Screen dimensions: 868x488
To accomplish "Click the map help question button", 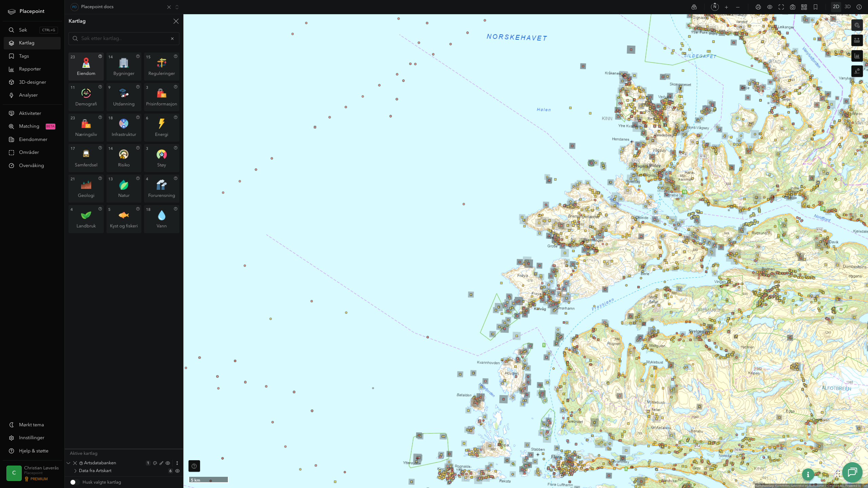I will point(194,466).
